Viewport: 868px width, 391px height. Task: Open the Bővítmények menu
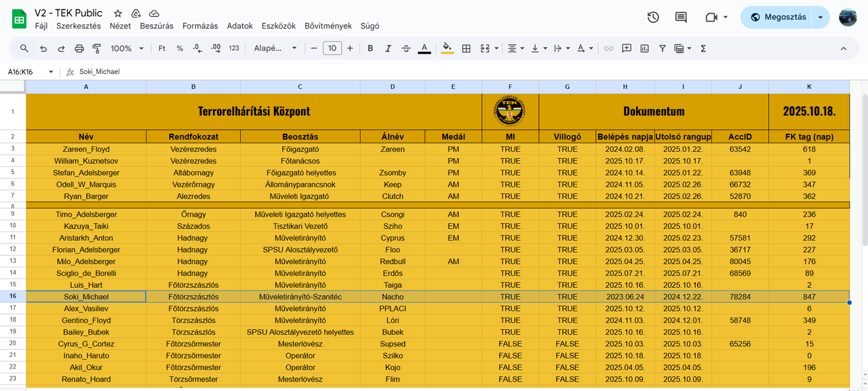pos(328,26)
